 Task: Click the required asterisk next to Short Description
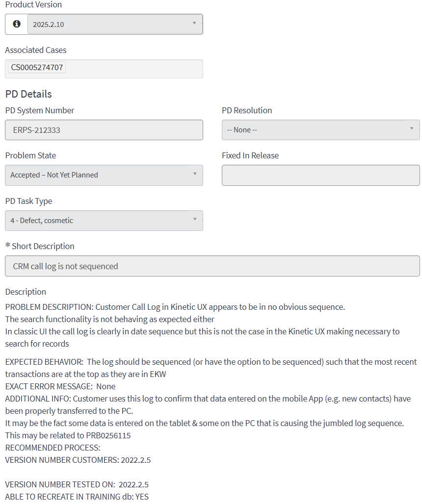(x=8, y=245)
